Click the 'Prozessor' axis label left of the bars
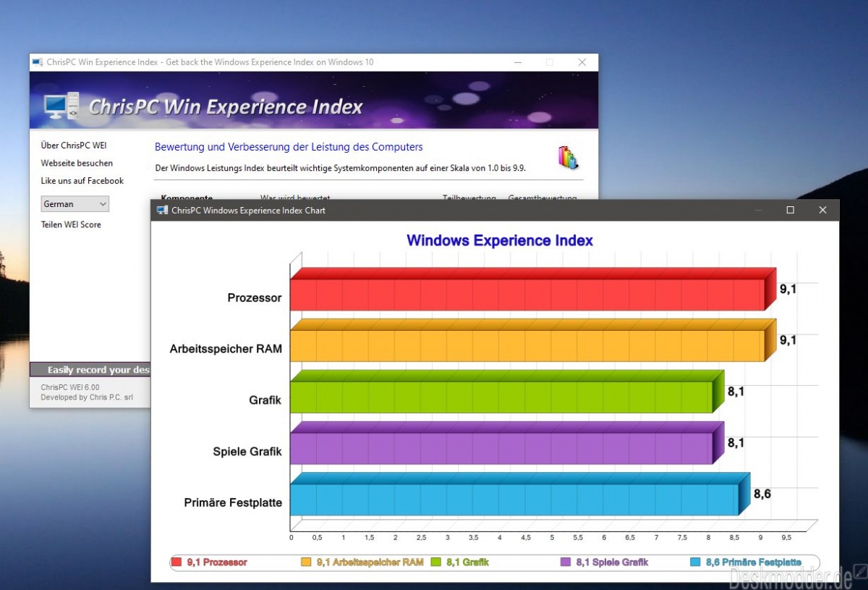The height and width of the screenshot is (590, 868). (x=255, y=298)
